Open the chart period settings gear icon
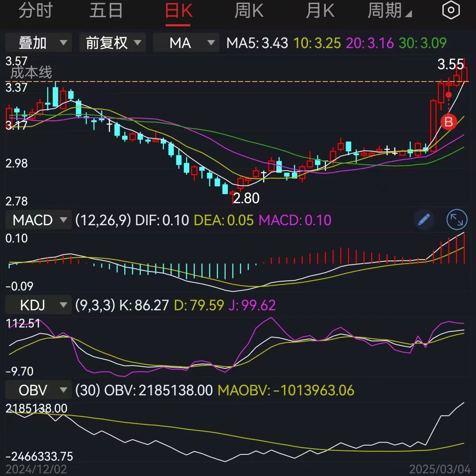 click(x=451, y=10)
